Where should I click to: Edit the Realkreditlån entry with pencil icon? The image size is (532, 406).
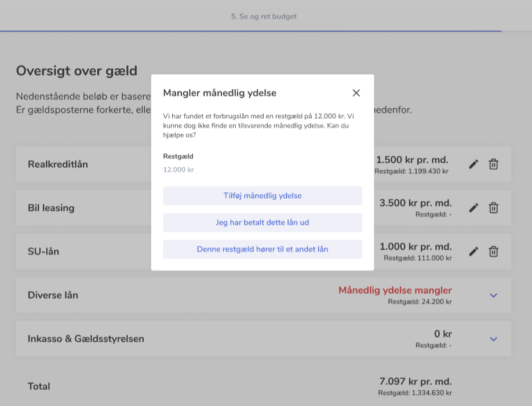pos(473,164)
